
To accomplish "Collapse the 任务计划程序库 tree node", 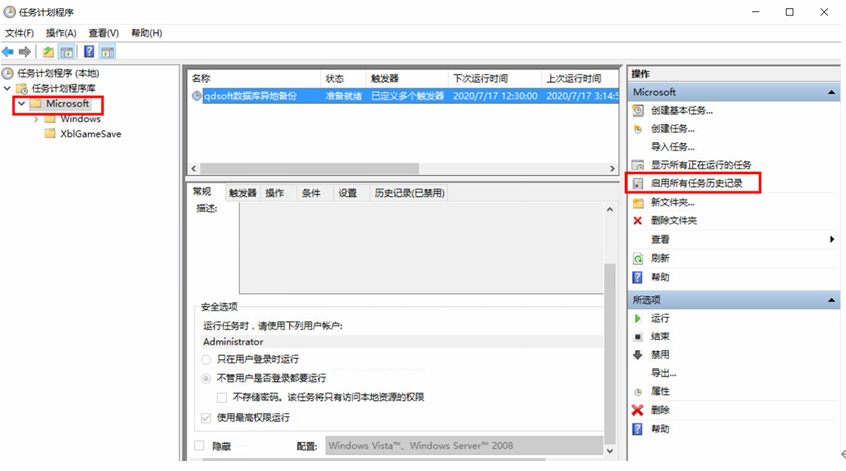I will (x=8, y=88).
